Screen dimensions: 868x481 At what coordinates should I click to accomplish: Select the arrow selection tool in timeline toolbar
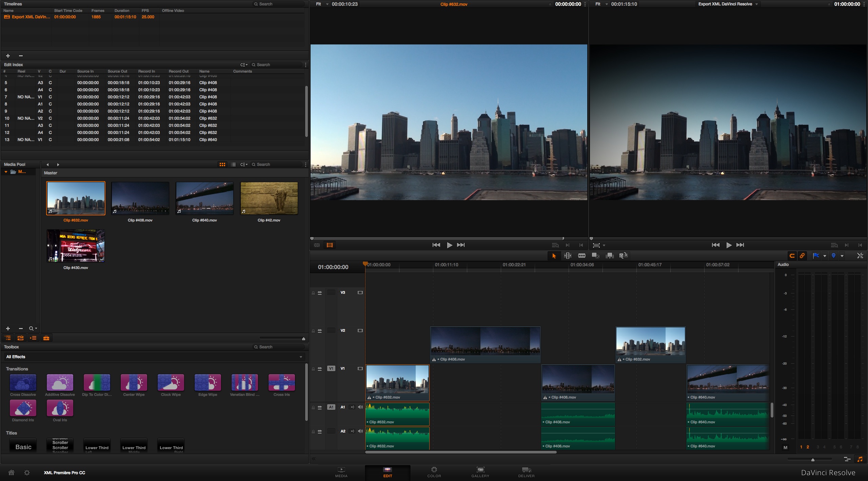pos(554,256)
